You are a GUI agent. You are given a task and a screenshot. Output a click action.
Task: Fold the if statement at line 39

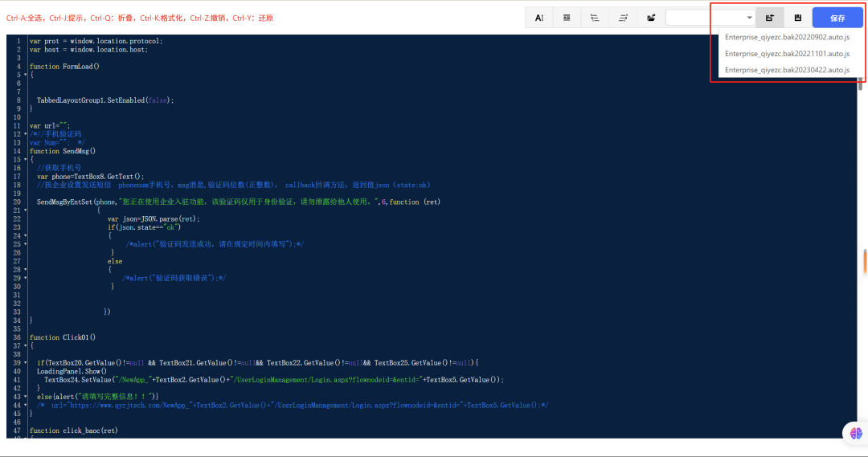pyautogui.click(x=26, y=363)
